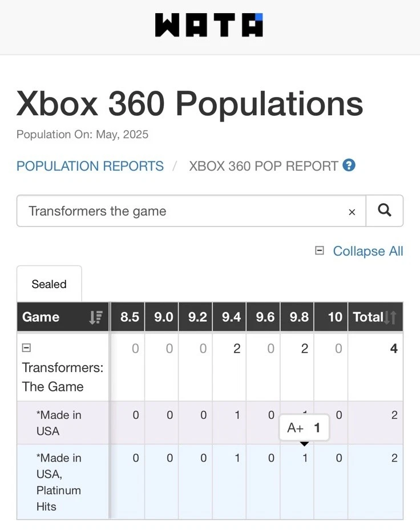This screenshot has width=420, height=530.
Task: Click the Collapse All minus box icon
Action: click(x=320, y=250)
